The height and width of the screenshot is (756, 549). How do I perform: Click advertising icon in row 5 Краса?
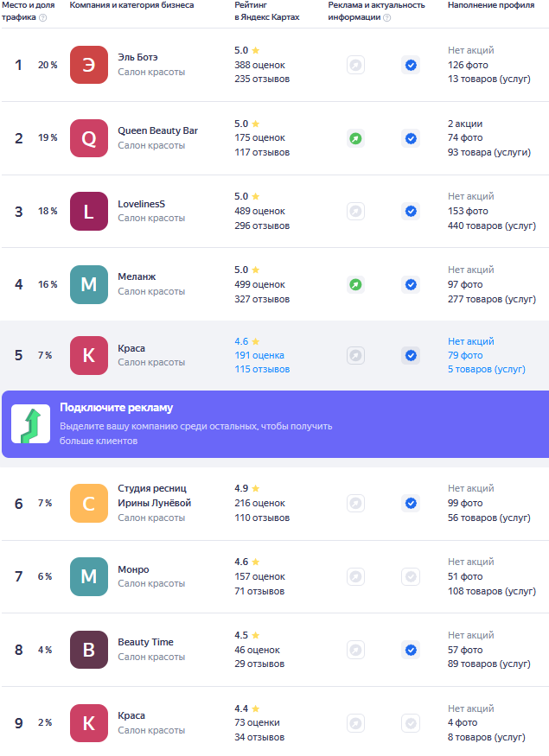click(x=355, y=355)
